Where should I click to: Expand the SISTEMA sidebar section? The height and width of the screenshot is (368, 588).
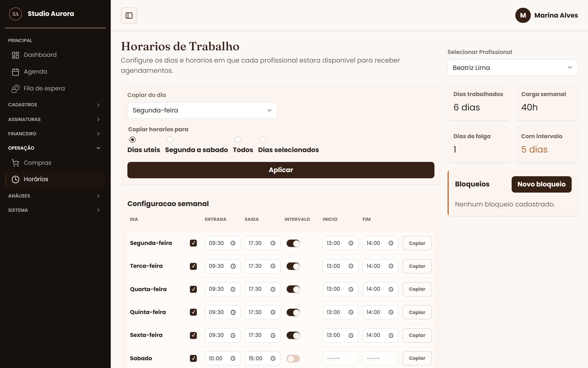[55, 210]
